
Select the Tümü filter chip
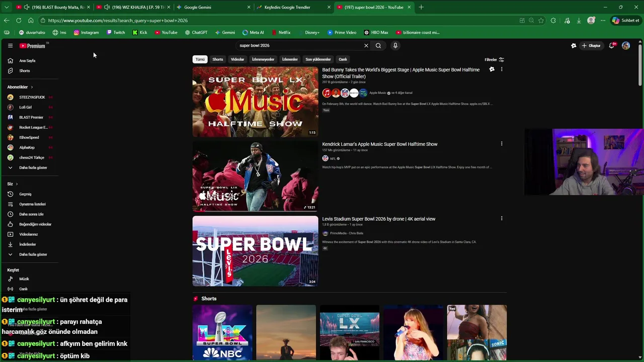click(200, 59)
